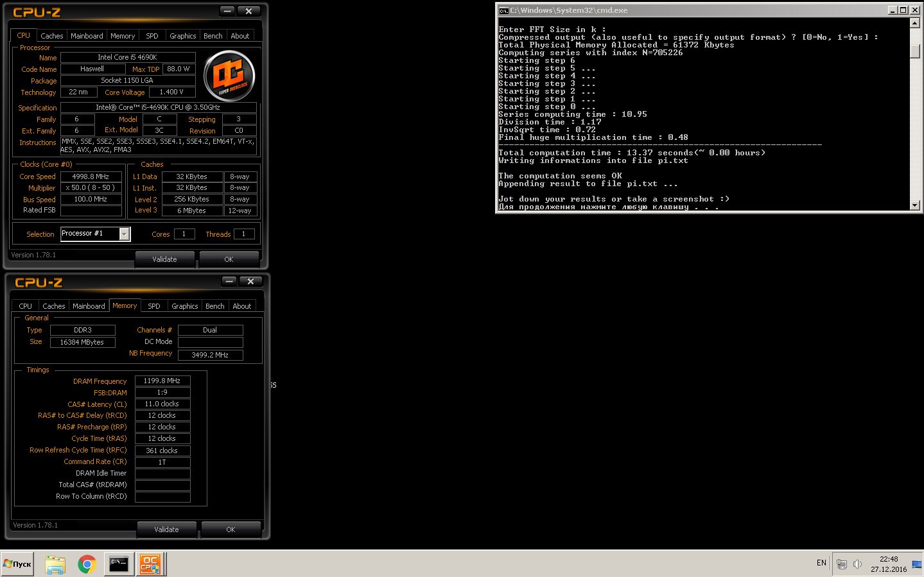This screenshot has width=924, height=577.
Task: Select Caches tab in lower CPU-Z window
Action: [54, 306]
